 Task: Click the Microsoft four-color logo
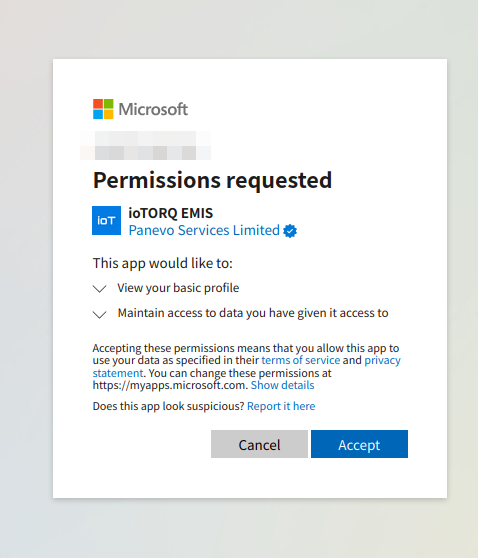(x=103, y=109)
